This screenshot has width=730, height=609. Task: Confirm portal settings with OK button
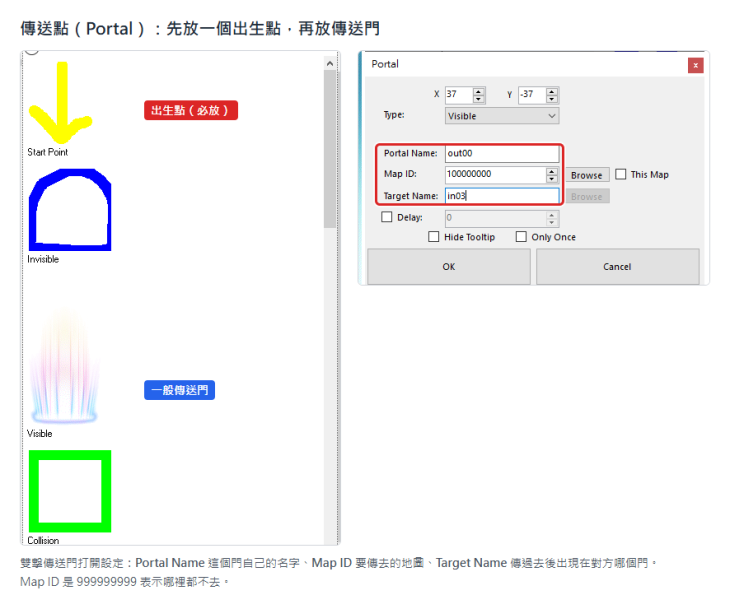click(449, 266)
